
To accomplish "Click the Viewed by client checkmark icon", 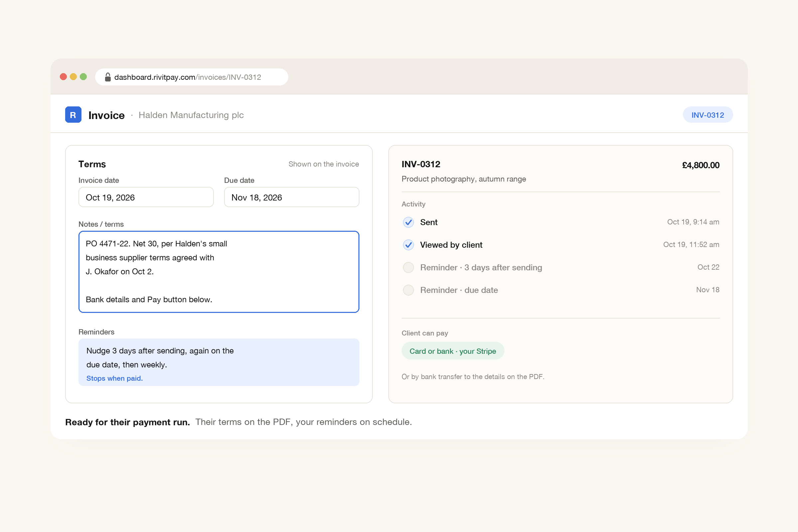I will 408,245.
